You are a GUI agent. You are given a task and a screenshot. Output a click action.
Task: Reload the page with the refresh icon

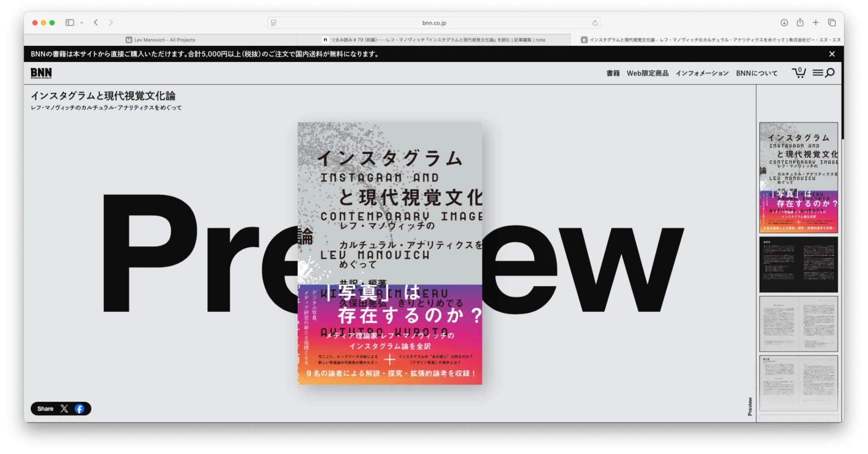click(x=595, y=23)
